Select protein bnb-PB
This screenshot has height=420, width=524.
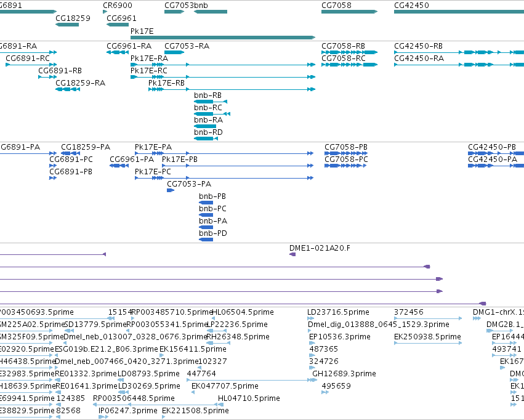(206, 203)
